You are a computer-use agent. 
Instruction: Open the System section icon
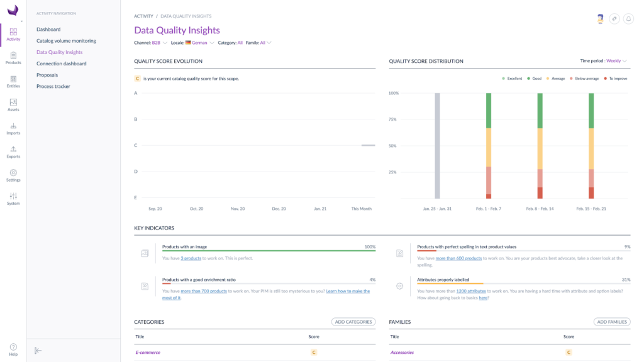tap(13, 199)
